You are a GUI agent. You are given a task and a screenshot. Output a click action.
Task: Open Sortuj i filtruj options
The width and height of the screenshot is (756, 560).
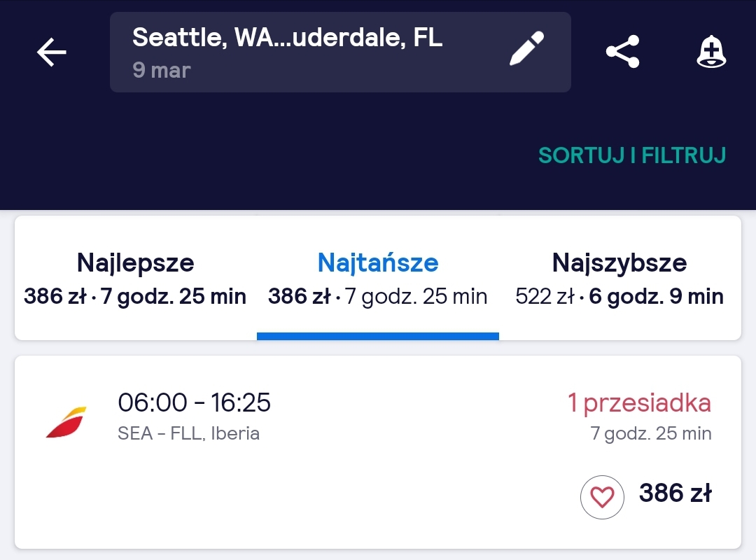(x=632, y=155)
